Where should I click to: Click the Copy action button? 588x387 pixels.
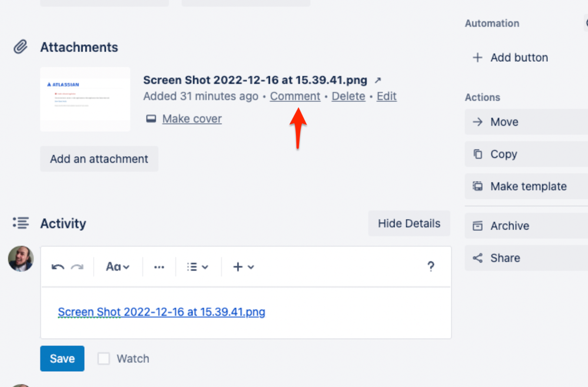click(x=526, y=154)
